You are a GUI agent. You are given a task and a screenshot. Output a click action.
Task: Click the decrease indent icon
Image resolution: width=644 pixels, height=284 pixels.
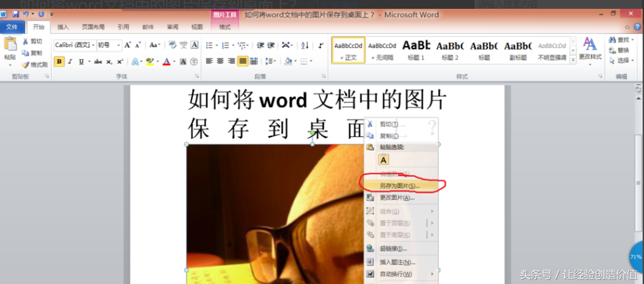point(260,45)
